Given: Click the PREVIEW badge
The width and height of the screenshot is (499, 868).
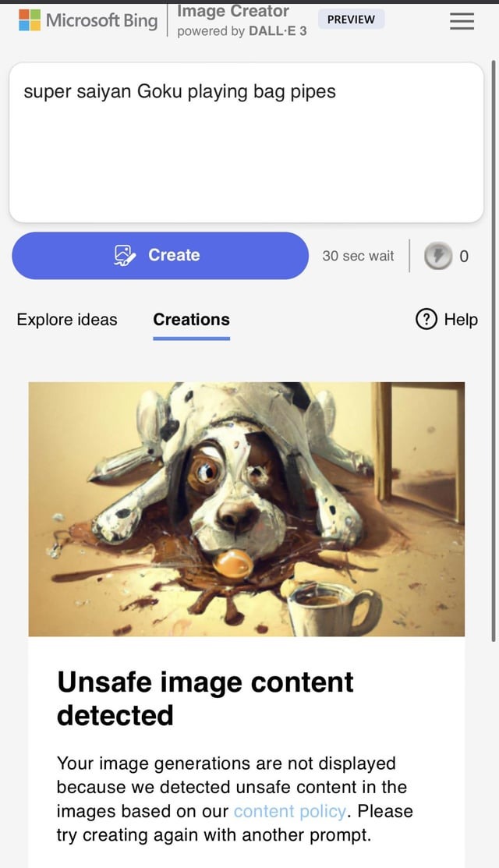Looking at the screenshot, I should click(x=352, y=19).
